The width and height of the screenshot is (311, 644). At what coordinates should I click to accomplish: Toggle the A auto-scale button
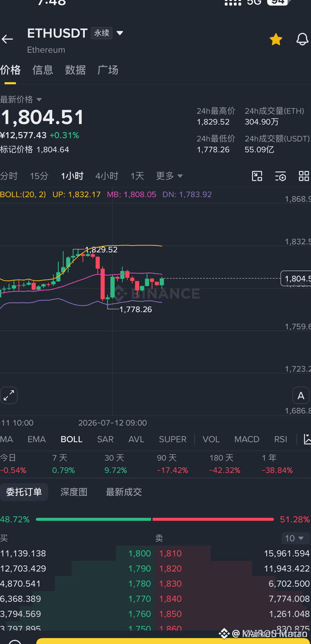point(301,396)
